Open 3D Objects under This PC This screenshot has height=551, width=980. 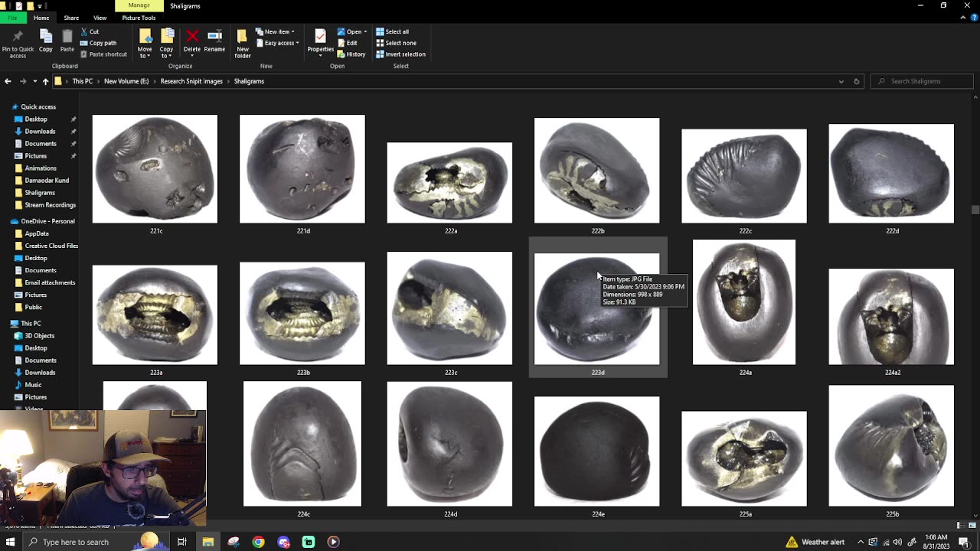coord(39,336)
